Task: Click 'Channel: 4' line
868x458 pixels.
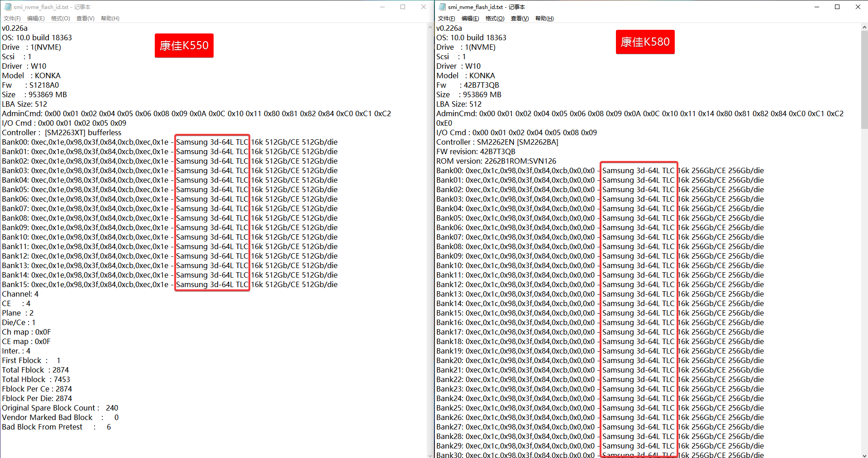Action: (20, 294)
